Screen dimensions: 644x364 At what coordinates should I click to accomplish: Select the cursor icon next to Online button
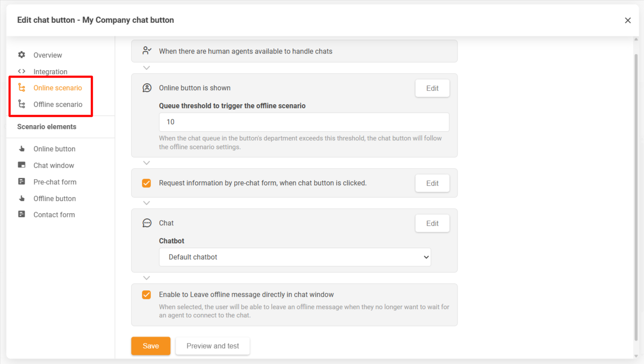(x=21, y=149)
